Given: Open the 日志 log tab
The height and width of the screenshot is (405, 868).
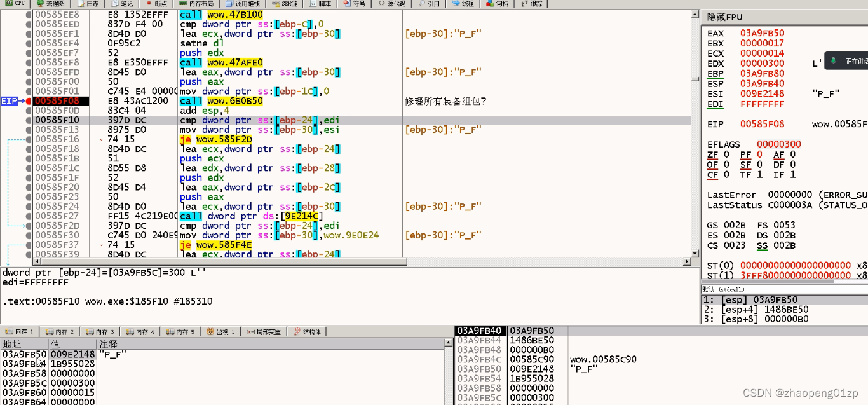Looking at the screenshot, I should [89, 3].
